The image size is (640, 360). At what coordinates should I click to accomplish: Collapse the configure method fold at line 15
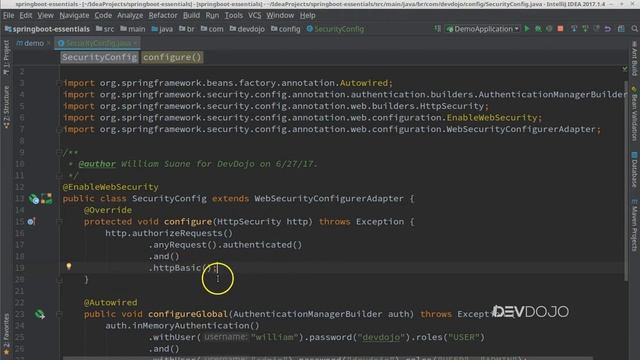pyautogui.click(x=59, y=222)
